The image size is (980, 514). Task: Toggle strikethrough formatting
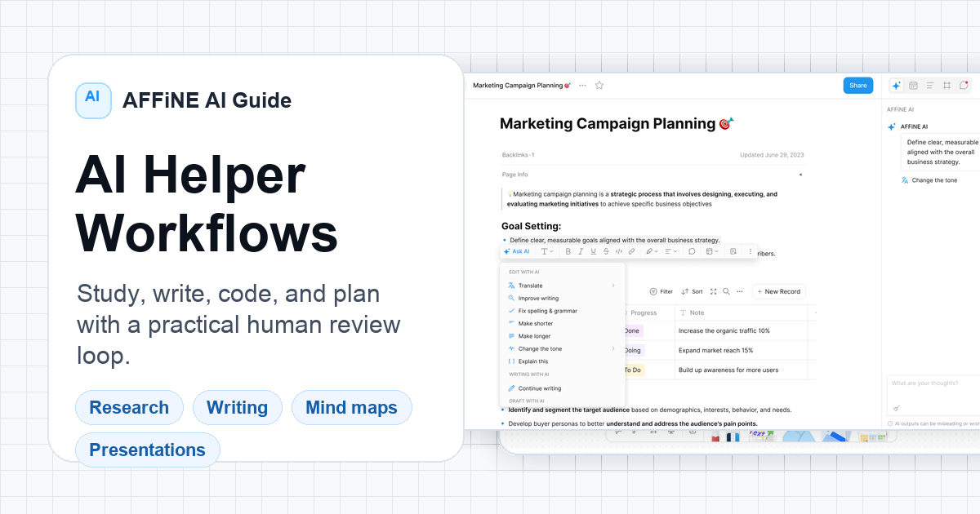tap(606, 251)
